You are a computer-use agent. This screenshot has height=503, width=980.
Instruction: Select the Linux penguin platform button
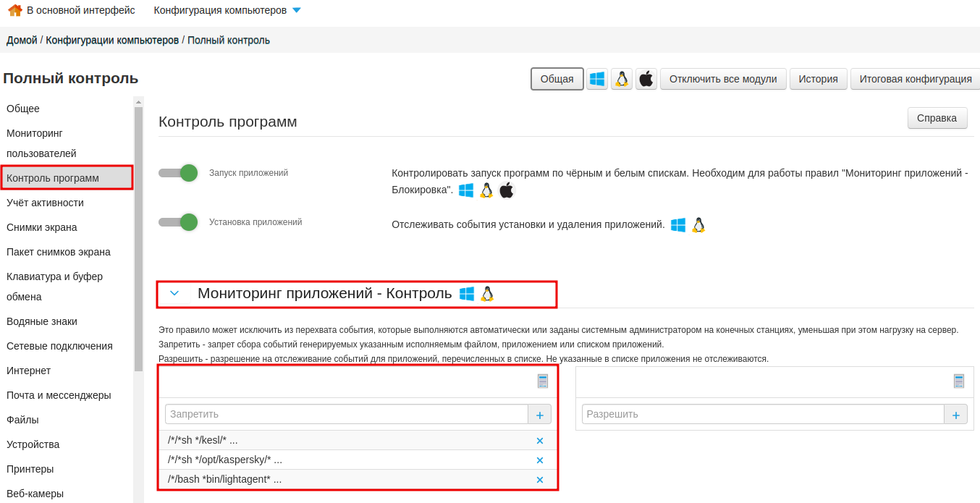[622, 79]
